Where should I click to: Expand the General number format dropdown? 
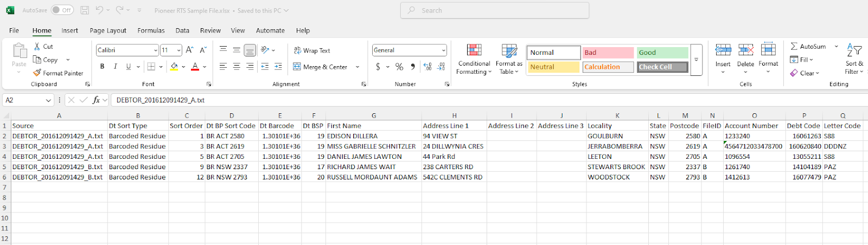pyautogui.click(x=443, y=50)
